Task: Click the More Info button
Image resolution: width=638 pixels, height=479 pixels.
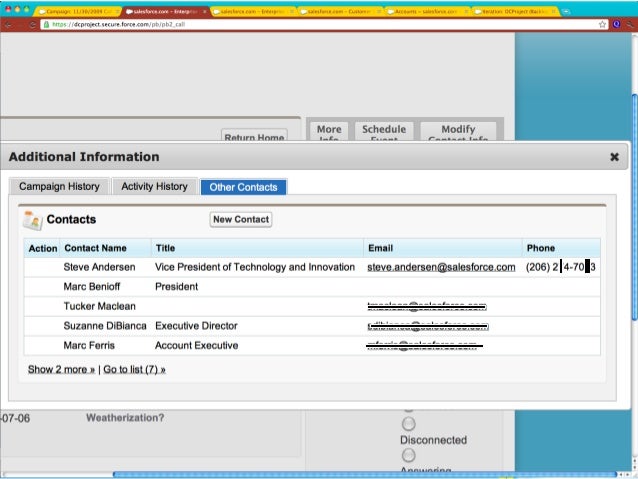Action: pyautogui.click(x=329, y=131)
